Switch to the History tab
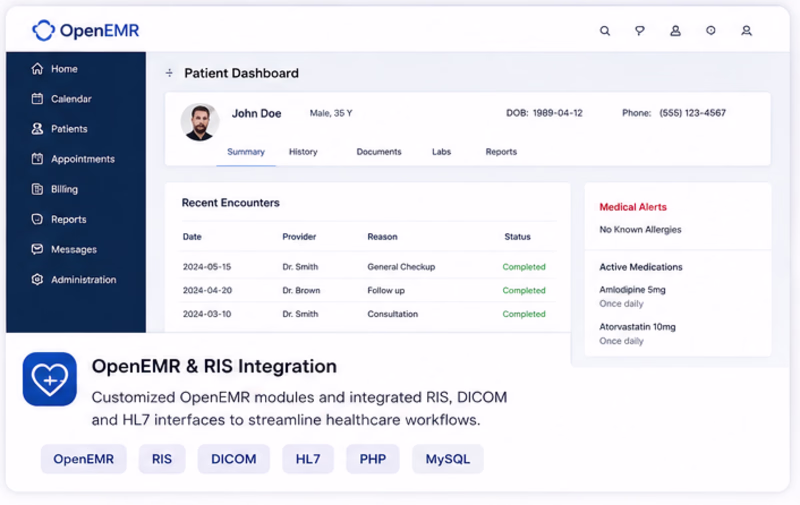 coord(303,152)
